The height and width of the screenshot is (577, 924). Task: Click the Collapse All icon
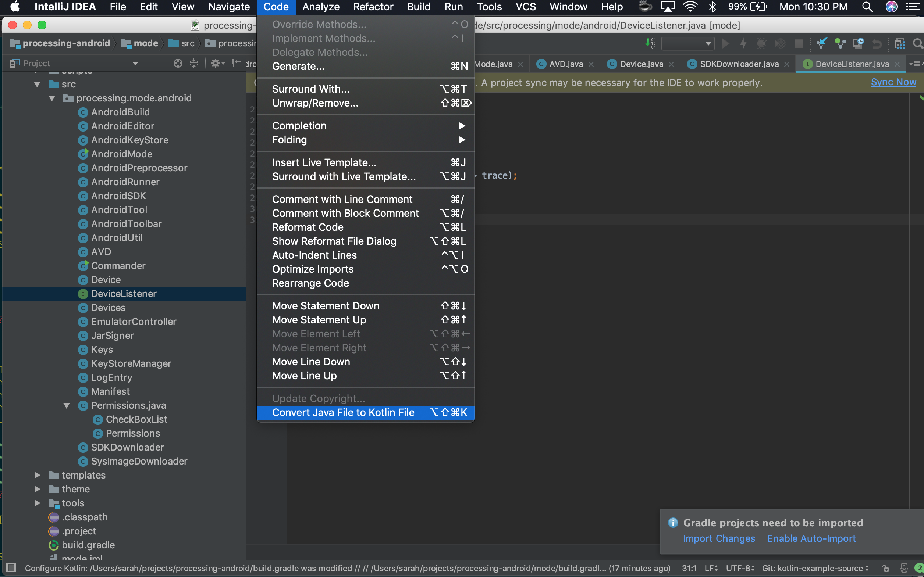194,63
